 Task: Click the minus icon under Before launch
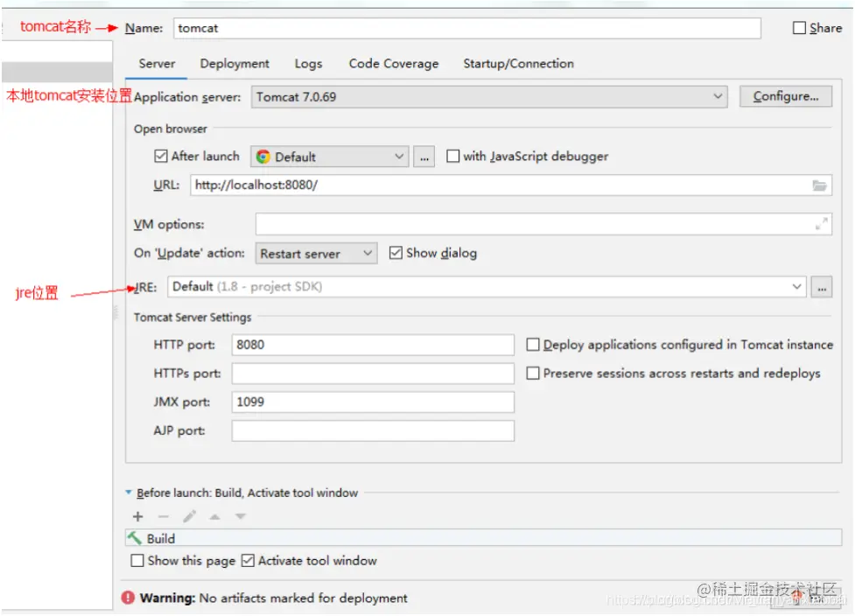point(163,516)
